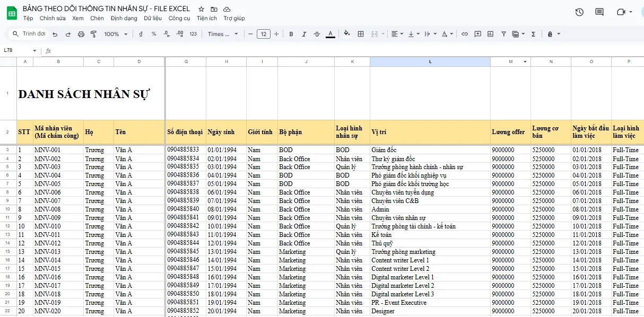Viewport: 644px width, 317px height.
Task: Insert a link via toolbar
Action: tap(465, 34)
